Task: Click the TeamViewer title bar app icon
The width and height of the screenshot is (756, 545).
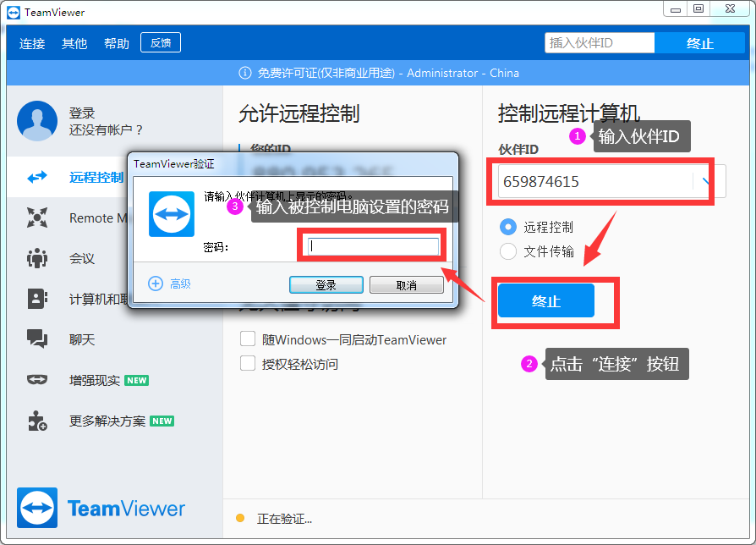Action: tap(13, 13)
